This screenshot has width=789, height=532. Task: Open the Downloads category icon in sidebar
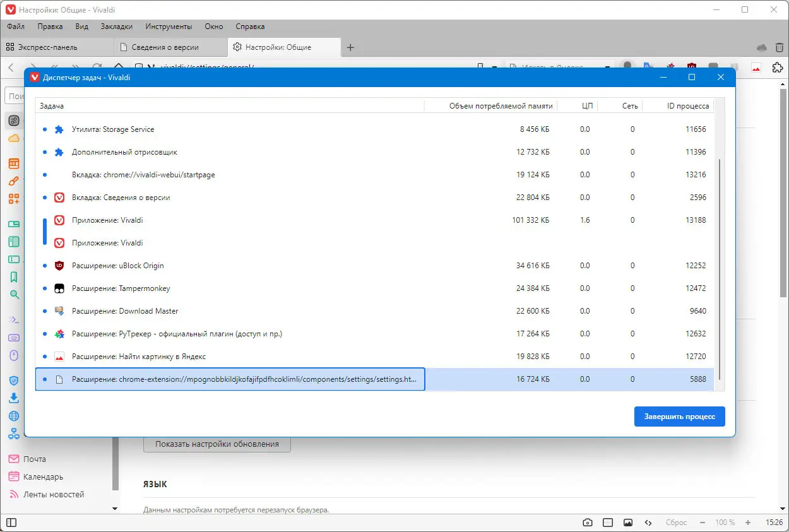[x=13, y=398]
